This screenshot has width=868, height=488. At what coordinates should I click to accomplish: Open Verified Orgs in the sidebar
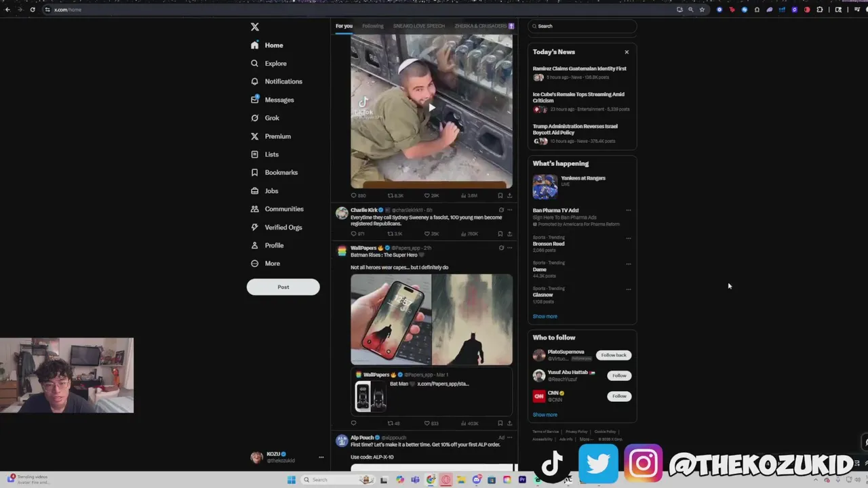click(276, 228)
